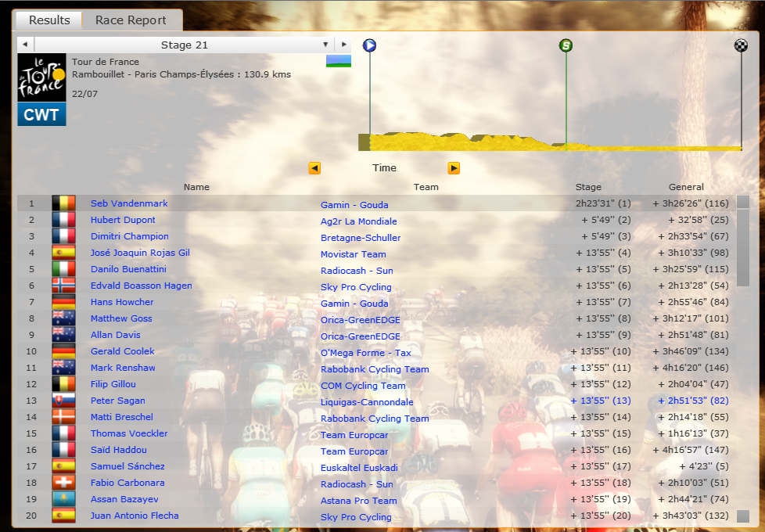Screen dimensions: 765x532
Task: Open team Bretagne-Schuller
Action: point(361,238)
